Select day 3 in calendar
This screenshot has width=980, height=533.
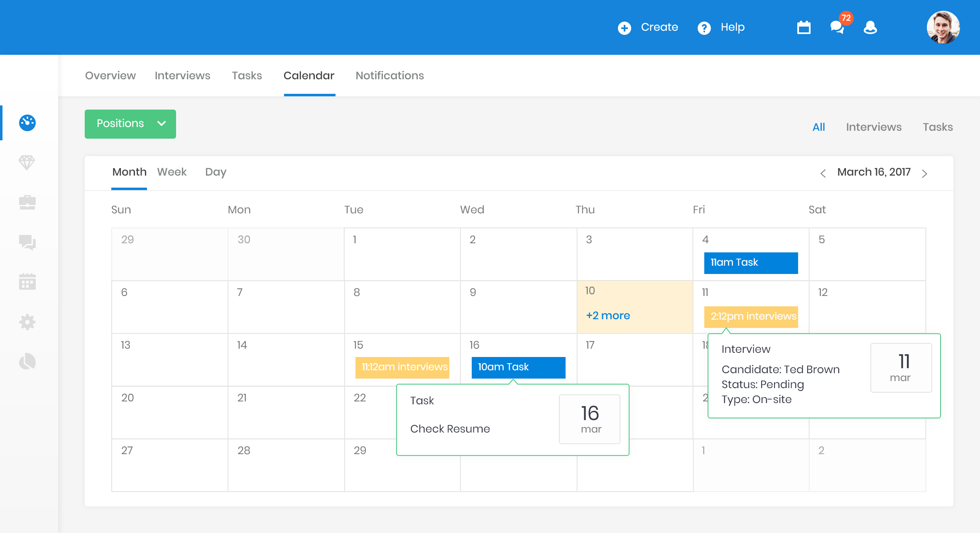coord(635,254)
